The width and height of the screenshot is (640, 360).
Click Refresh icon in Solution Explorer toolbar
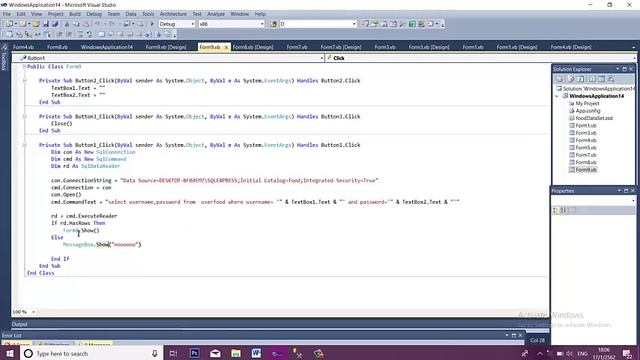pos(580,79)
